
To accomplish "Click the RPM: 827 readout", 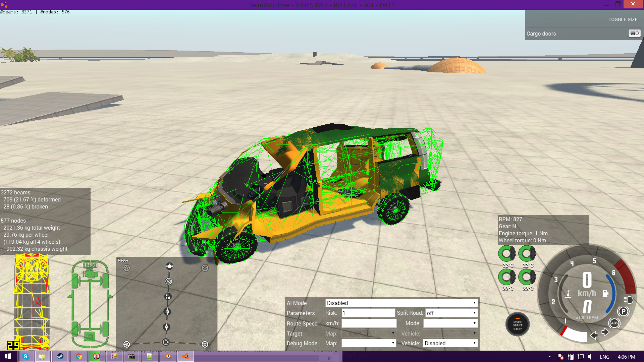I will click(x=510, y=219).
